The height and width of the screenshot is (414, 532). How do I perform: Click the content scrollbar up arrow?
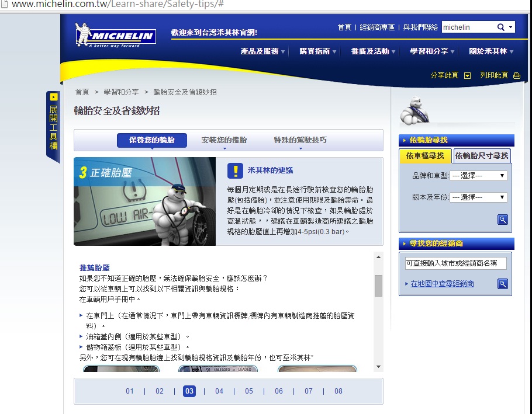pyautogui.click(x=378, y=257)
